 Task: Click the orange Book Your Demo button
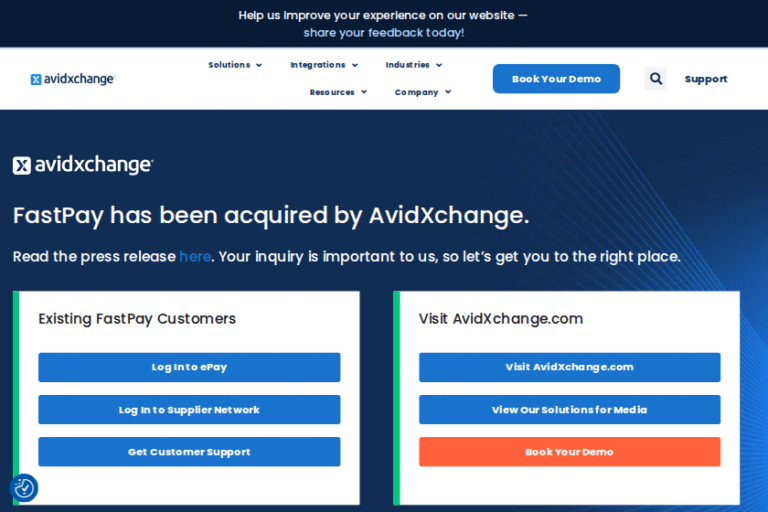tap(570, 452)
